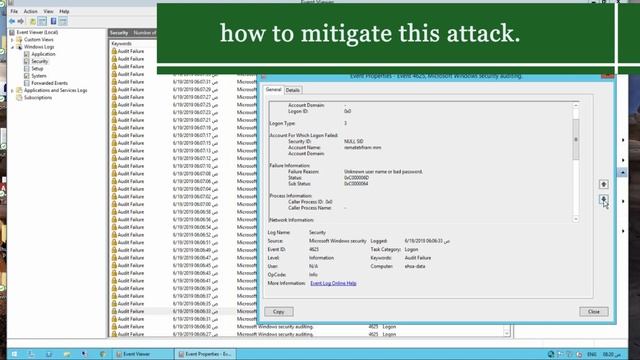Switch to Event Viewer taskbar button
The image size is (640, 360).
pyautogui.click(x=143, y=354)
